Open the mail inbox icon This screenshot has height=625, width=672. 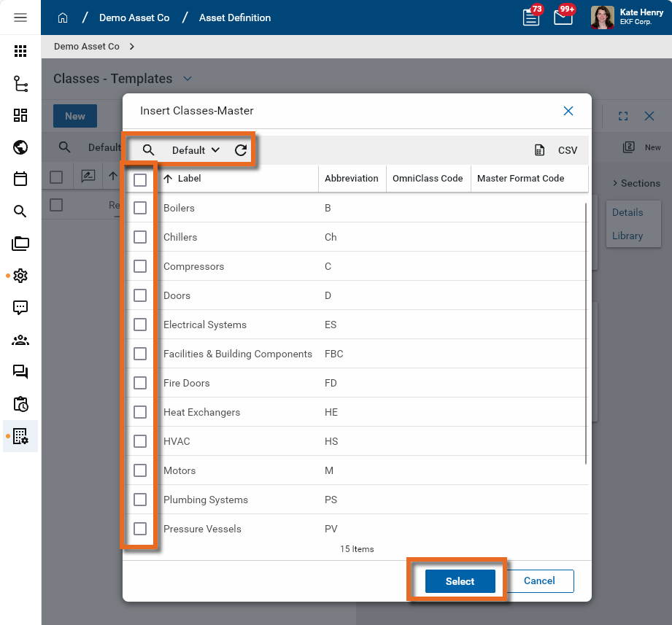[x=563, y=18]
